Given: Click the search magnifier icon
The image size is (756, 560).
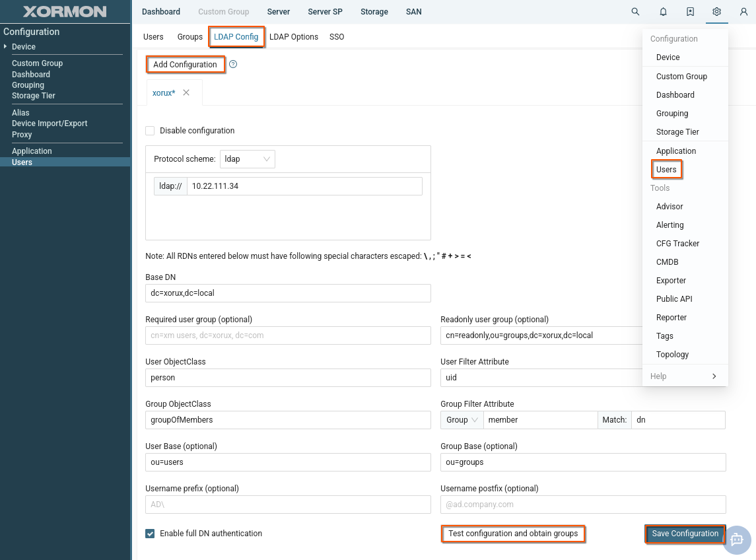Looking at the screenshot, I should point(635,12).
